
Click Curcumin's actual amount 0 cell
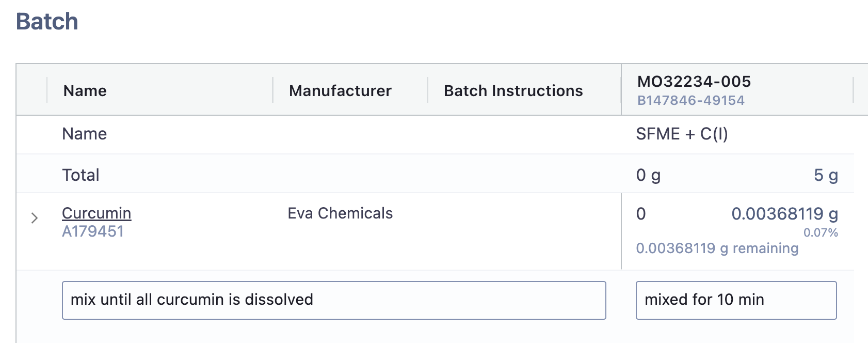point(641,214)
